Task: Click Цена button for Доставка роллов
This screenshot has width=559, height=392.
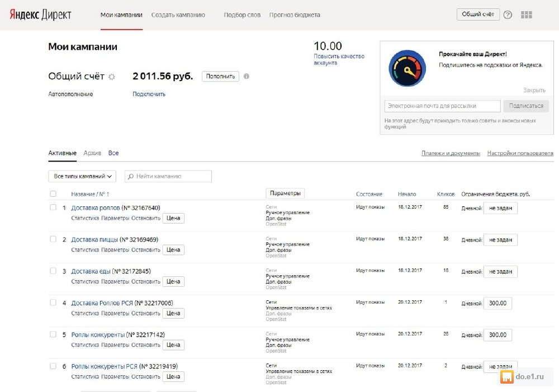Action: coord(173,218)
